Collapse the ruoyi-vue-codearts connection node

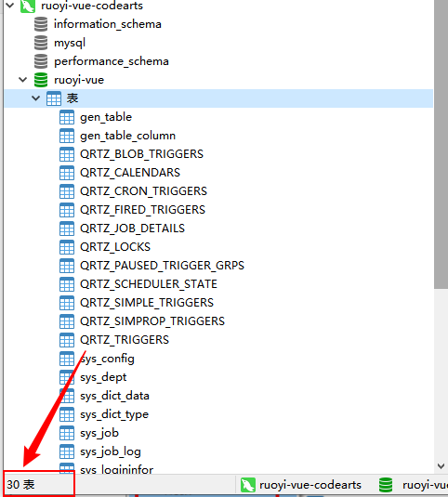10,6
